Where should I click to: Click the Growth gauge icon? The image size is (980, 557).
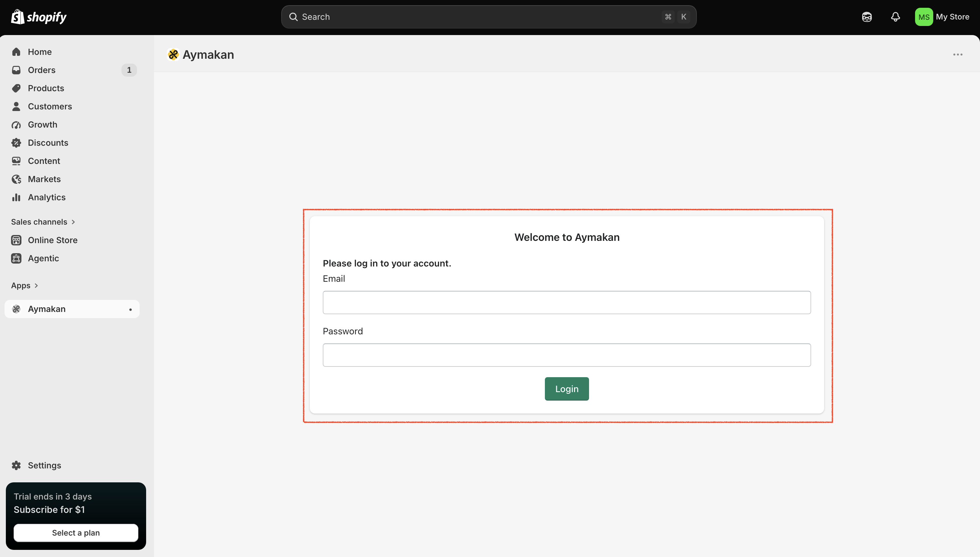(x=16, y=125)
